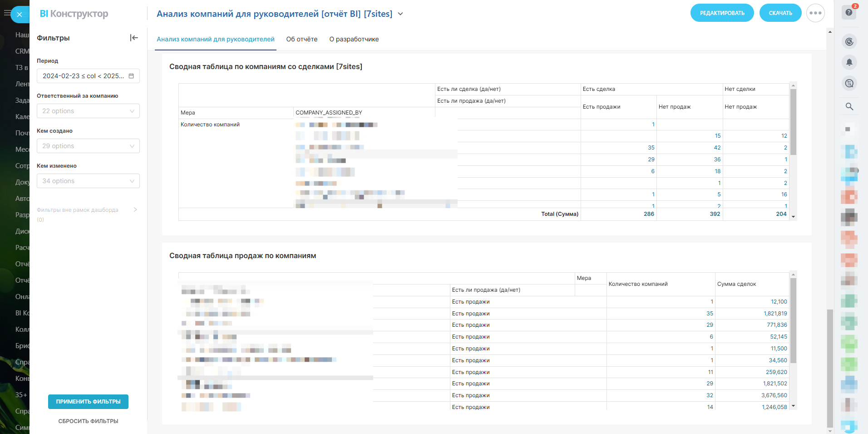The image size is (868, 434).
Task: Open the "Кем изменено" dropdown
Action: click(88, 181)
